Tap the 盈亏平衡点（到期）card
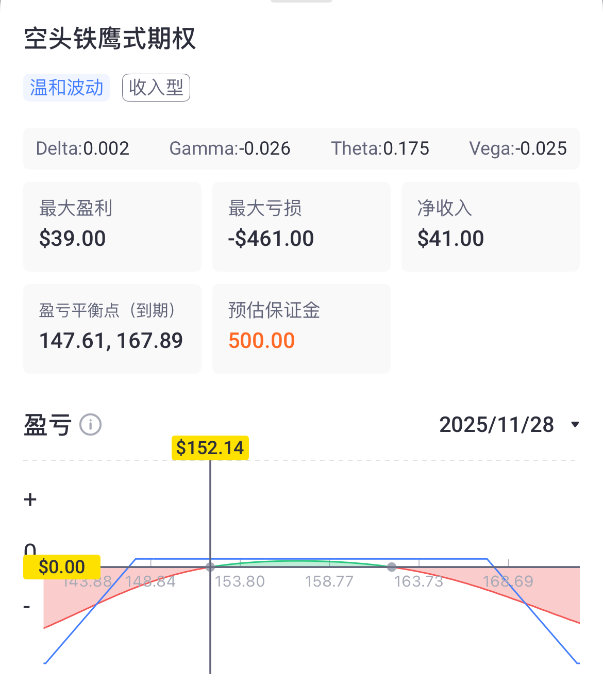Screen dimensions: 603x700 coord(112,328)
